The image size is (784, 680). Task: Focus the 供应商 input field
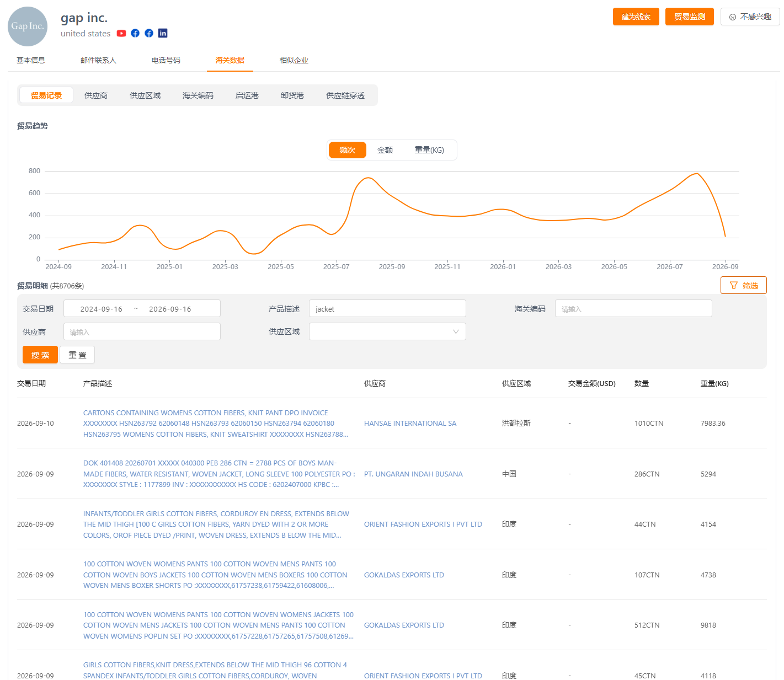tap(142, 331)
